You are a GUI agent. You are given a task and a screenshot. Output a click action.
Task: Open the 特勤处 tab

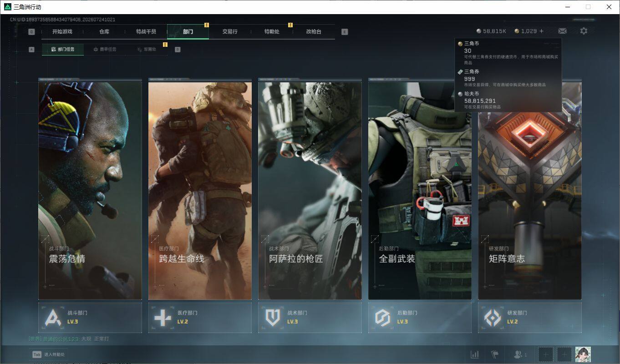coord(272,32)
